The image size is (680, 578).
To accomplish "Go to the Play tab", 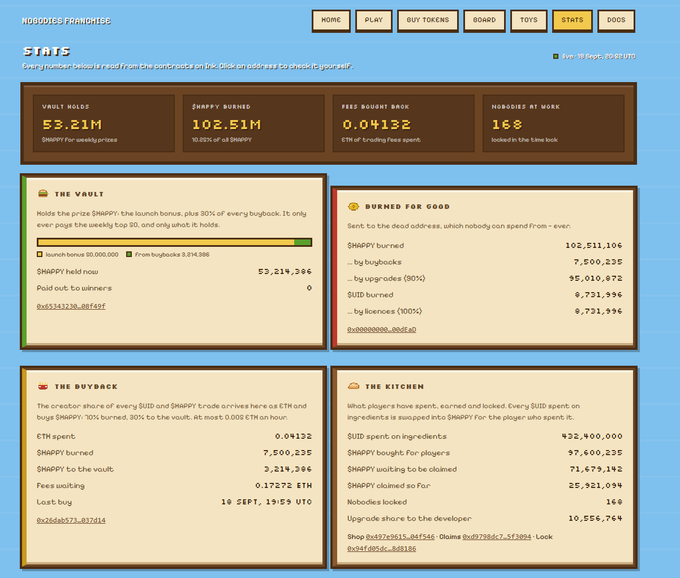I will click(x=373, y=20).
